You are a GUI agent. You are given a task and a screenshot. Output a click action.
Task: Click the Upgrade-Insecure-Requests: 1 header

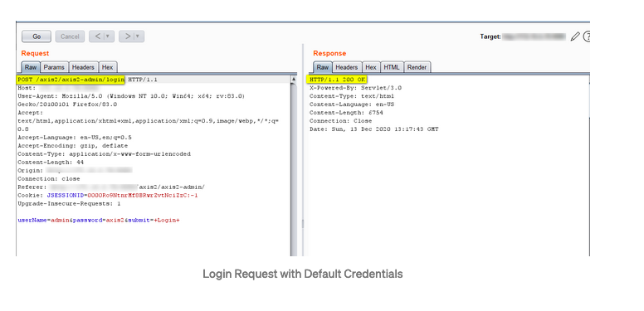(69, 204)
